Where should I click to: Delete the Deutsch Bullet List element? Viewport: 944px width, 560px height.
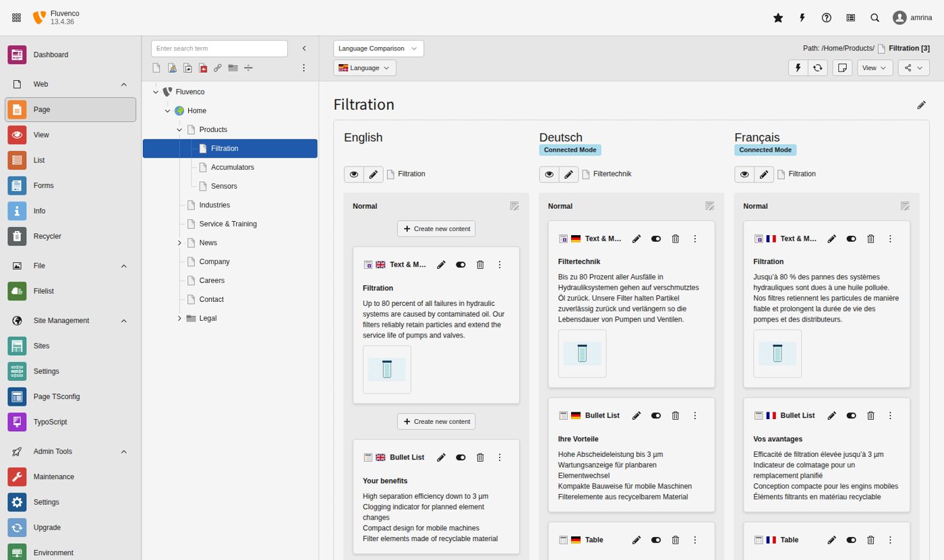[676, 416]
